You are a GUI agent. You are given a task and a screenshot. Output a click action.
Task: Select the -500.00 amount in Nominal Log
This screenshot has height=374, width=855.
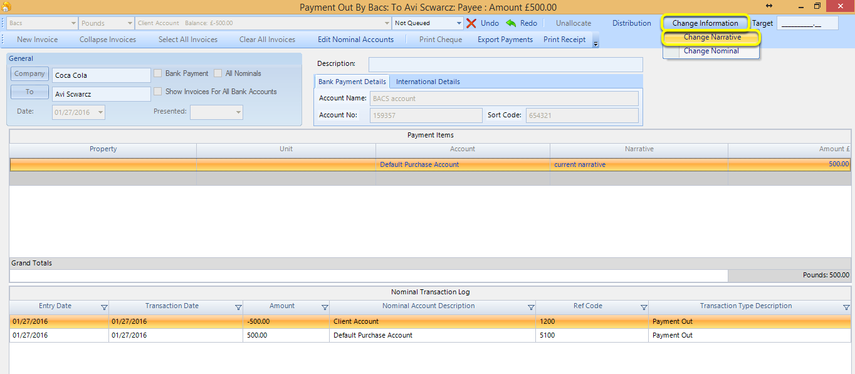286,322
